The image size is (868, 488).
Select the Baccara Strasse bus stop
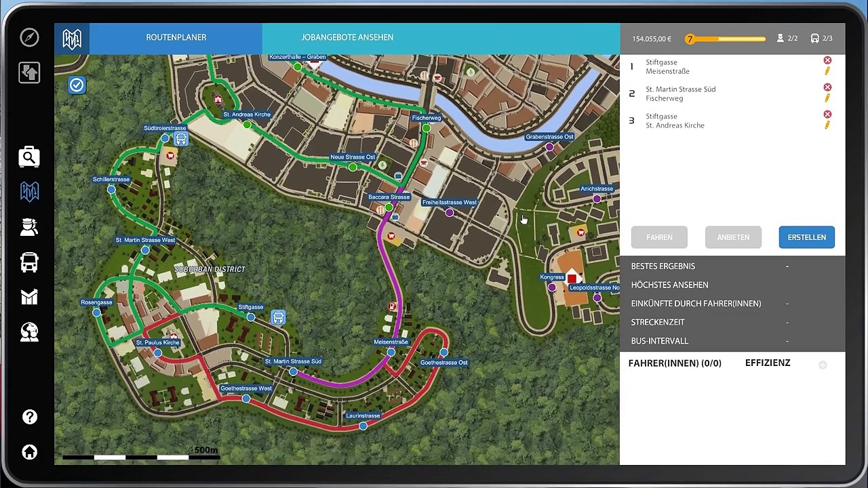389,207
